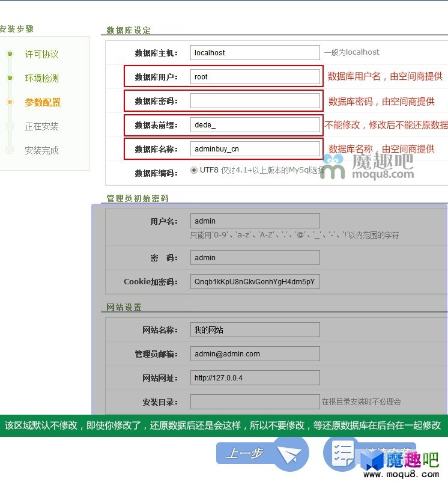448x482 pixels.
Task: Click the 数据库用户 root input field
Action: (x=255, y=76)
